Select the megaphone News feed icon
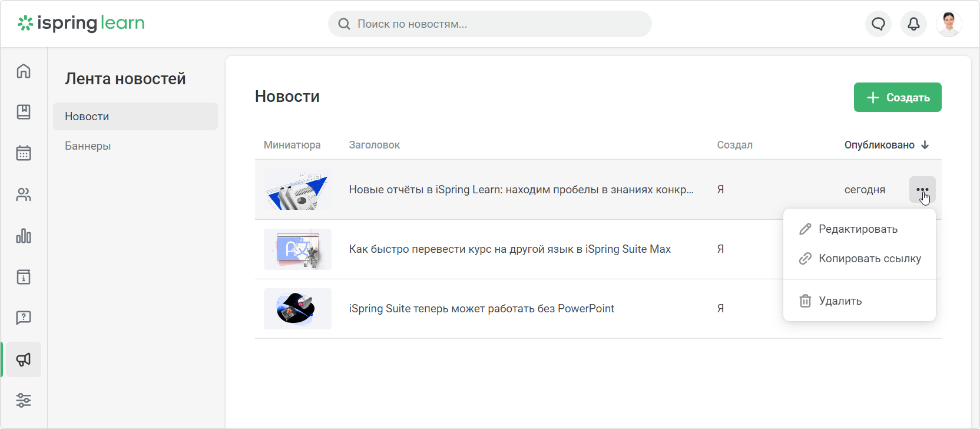This screenshot has height=429, width=980. 24,359
